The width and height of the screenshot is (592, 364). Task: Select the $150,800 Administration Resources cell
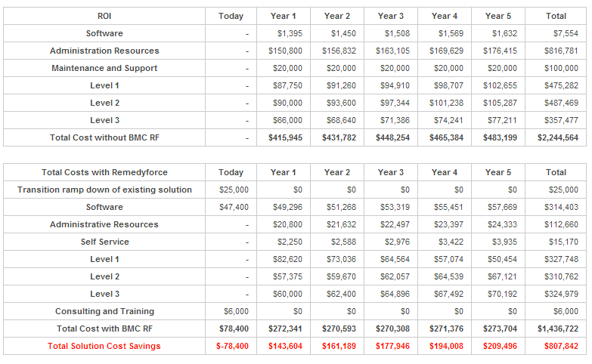pos(285,51)
